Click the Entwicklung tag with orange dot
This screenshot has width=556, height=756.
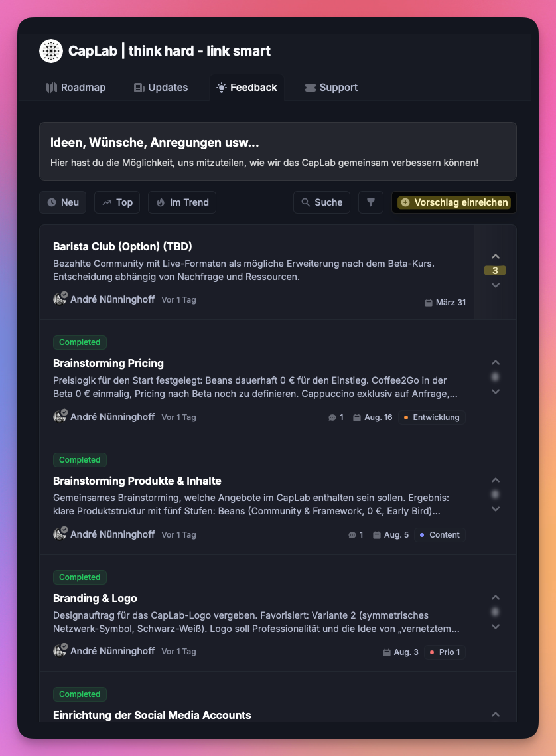[431, 417]
